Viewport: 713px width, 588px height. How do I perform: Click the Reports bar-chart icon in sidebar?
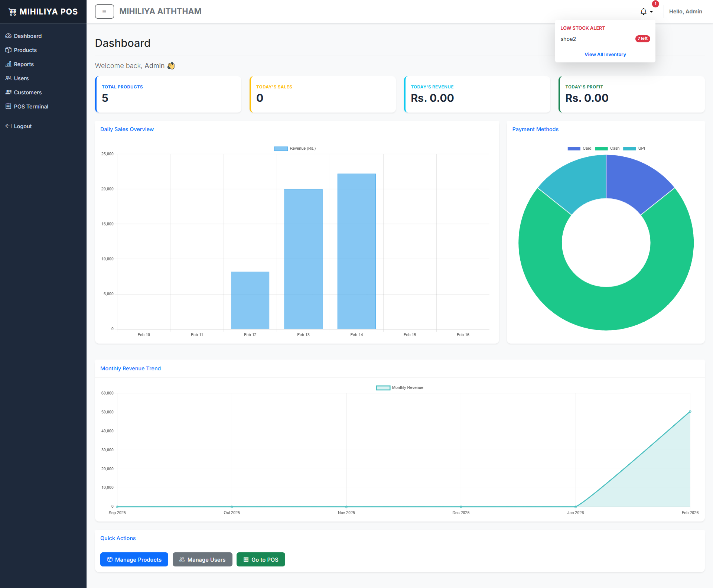8,64
